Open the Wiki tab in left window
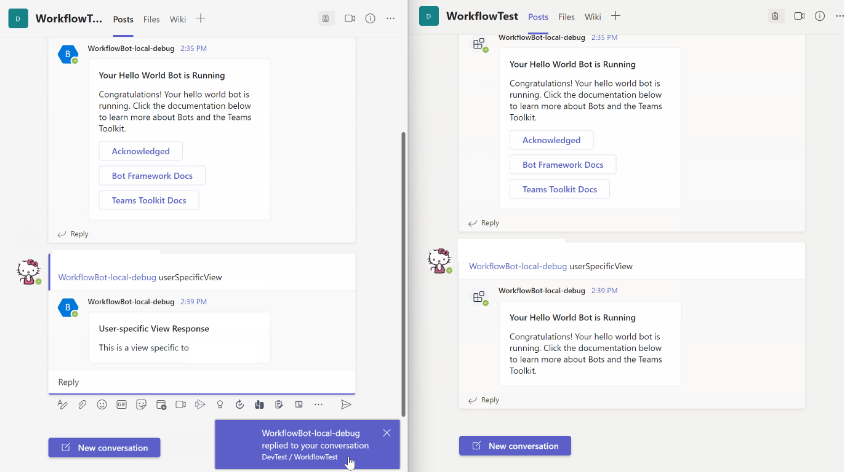Image resolution: width=844 pixels, height=472 pixels. tap(178, 19)
